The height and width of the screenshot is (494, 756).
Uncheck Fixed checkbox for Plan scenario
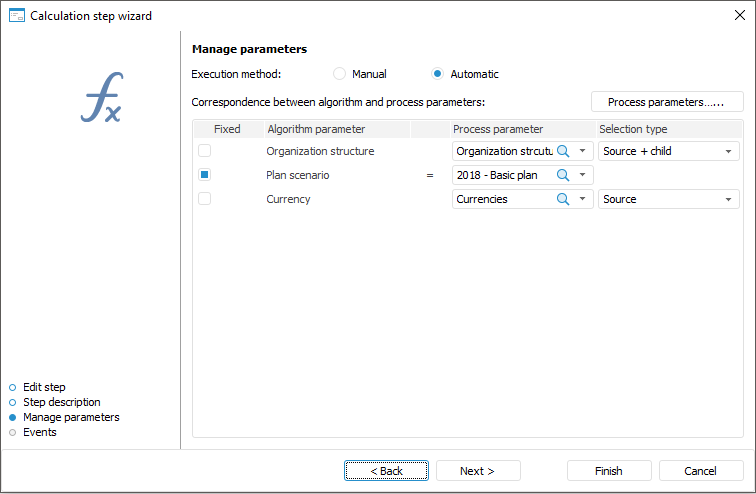click(204, 175)
